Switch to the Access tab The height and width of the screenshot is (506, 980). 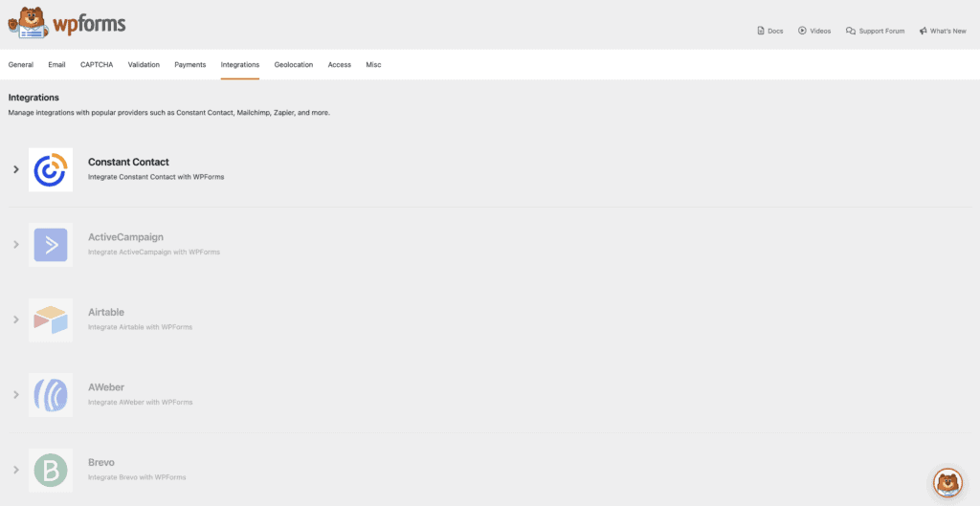click(x=340, y=64)
